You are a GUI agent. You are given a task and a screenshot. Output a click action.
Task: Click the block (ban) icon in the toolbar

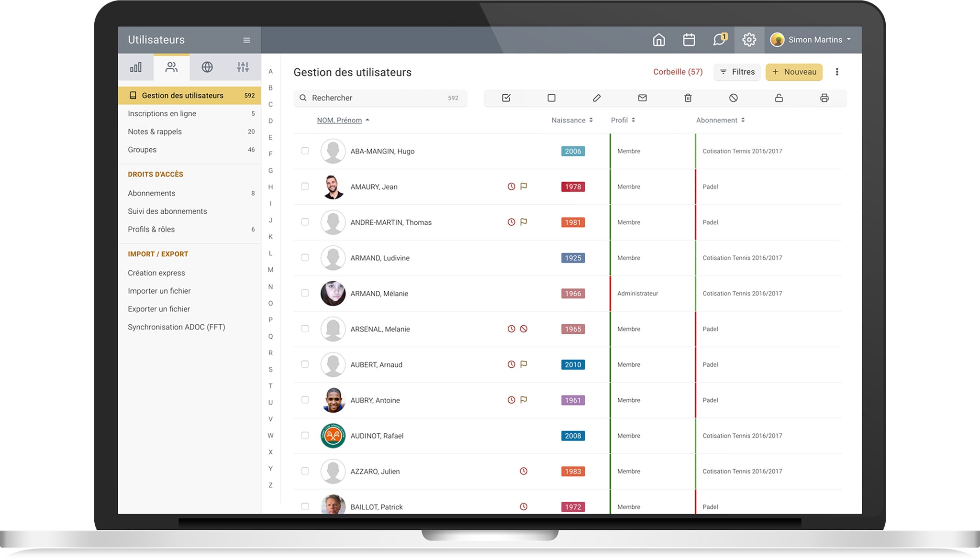(733, 98)
